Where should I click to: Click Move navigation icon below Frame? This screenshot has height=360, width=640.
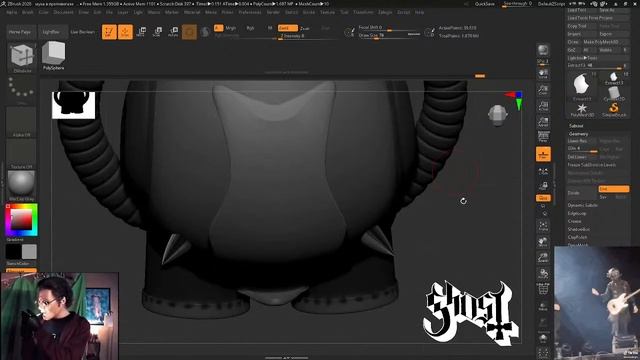(x=543, y=242)
